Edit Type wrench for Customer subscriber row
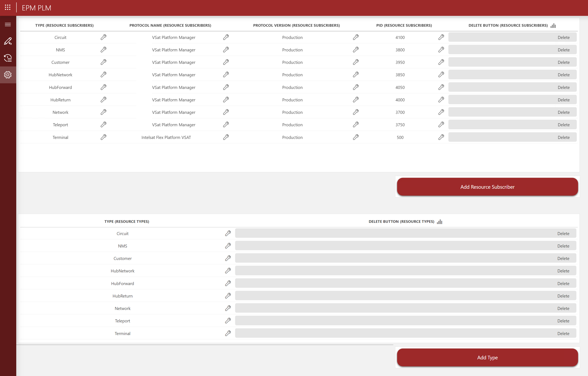 pos(104,62)
